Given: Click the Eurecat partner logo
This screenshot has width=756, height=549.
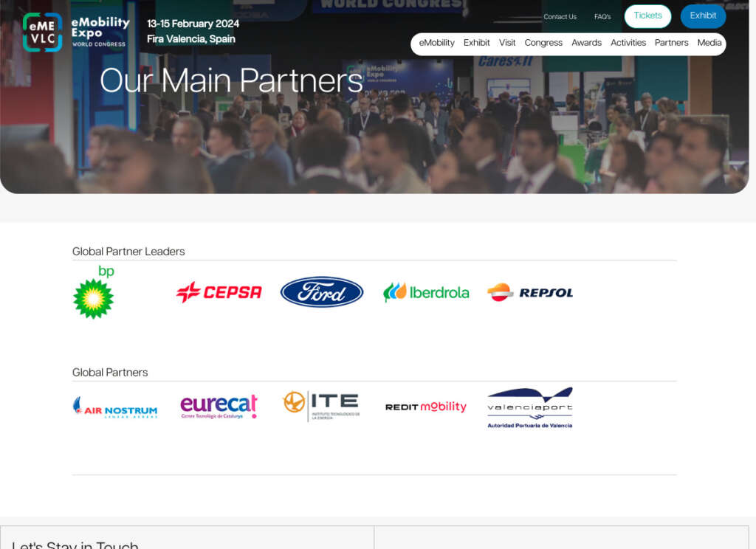Looking at the screenshot, I should click(x=219, y=407).
